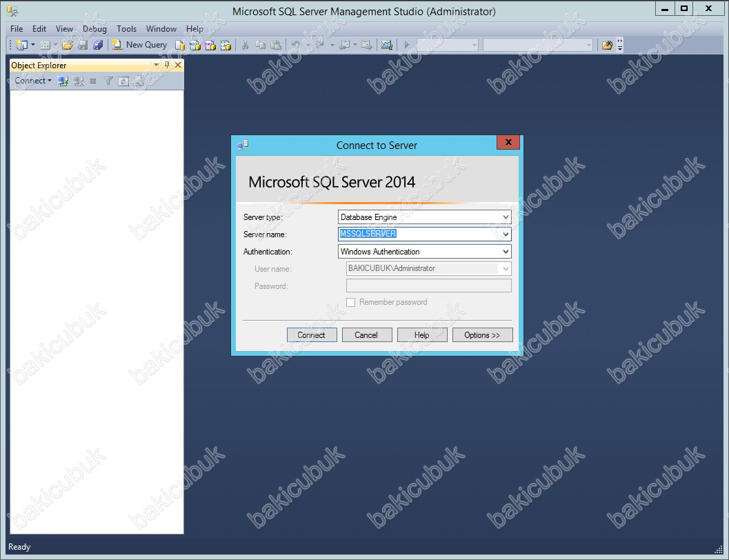
Task: Click the Filter funnel icon in Object Explorer
Action: click(x=108, y=81)
